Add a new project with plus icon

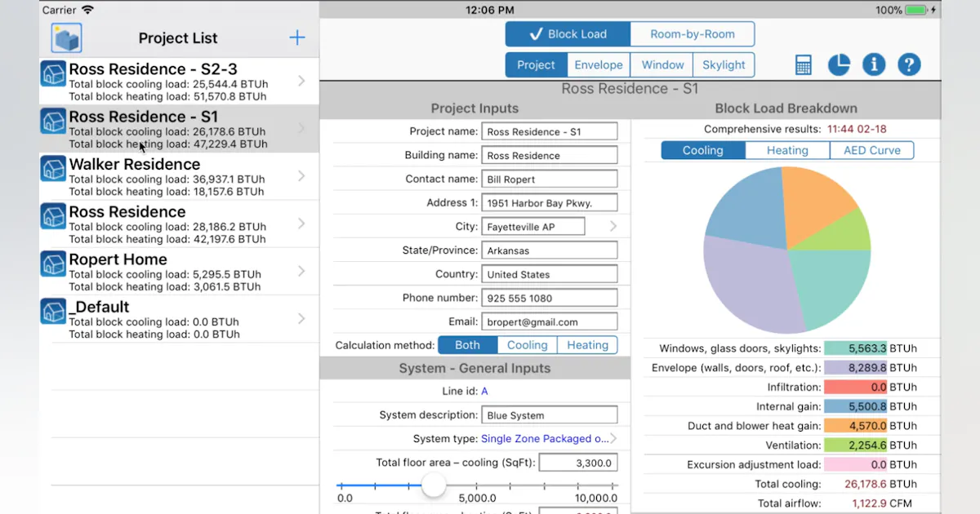297,38
